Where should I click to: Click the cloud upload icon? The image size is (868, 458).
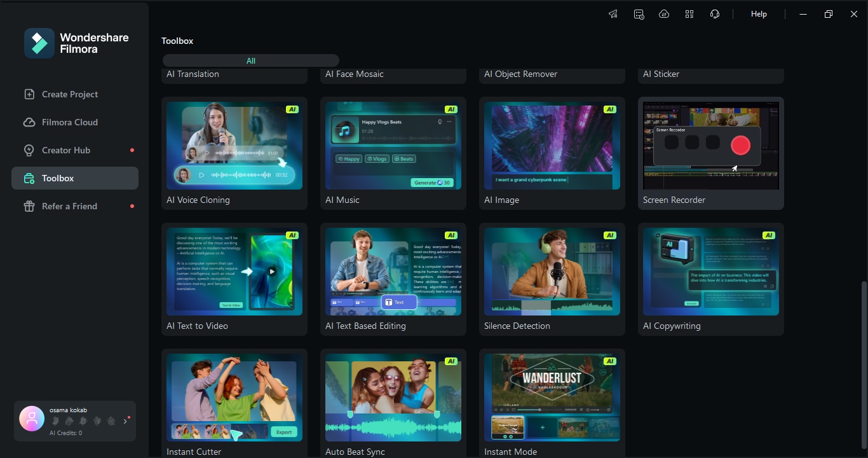[x=664, y=13]
